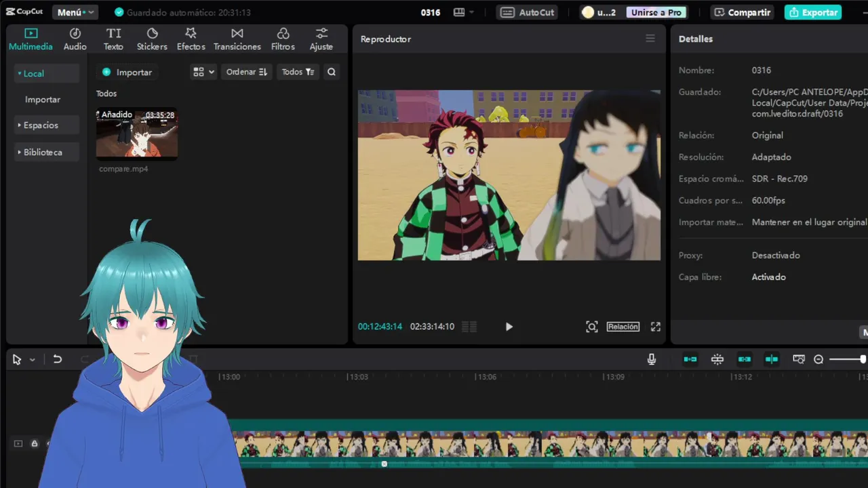Click the 13:03 mark on timeline ruler

click(358, 377)
